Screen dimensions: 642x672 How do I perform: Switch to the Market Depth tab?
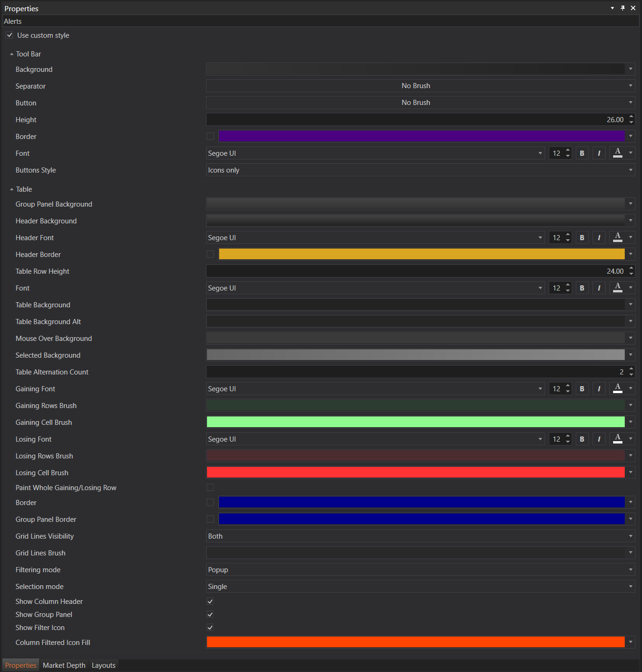pos(64,665)
